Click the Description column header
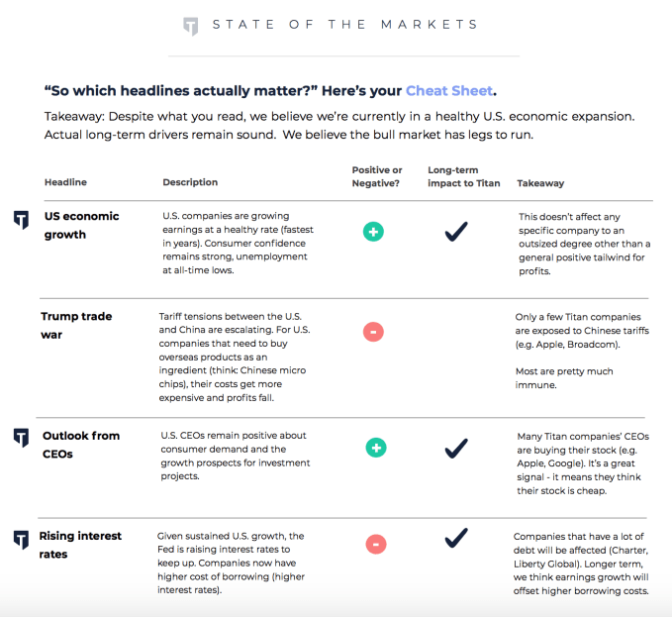Image resolution: width=672 pixels, height=617 pixels. pos(190,182)
